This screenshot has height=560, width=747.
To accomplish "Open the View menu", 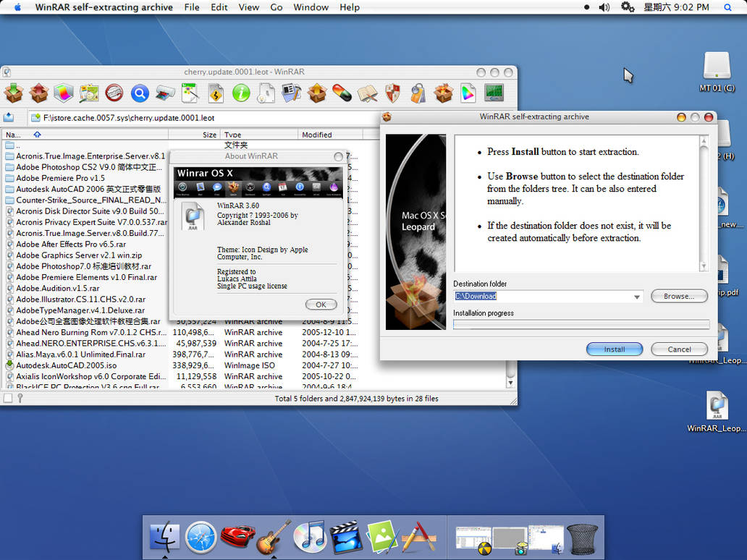I will click(249, 7).
